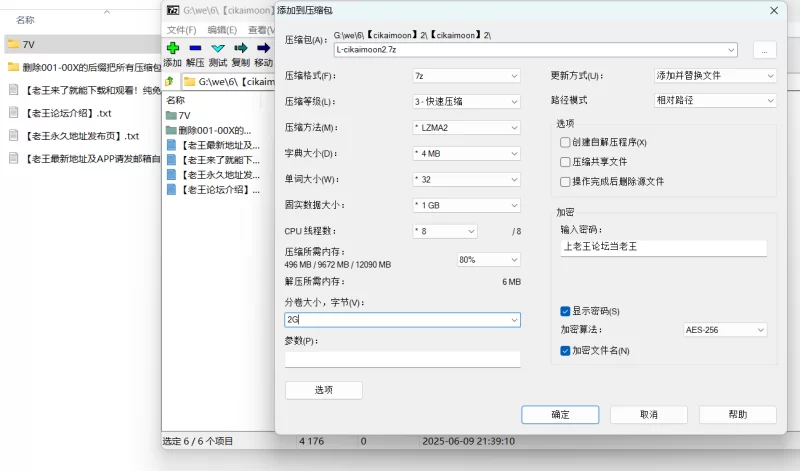This screenshot has width=800, height=471.
Task: Toggle 压缩共享文件 checkbox
Action: [x=565, y=162]
